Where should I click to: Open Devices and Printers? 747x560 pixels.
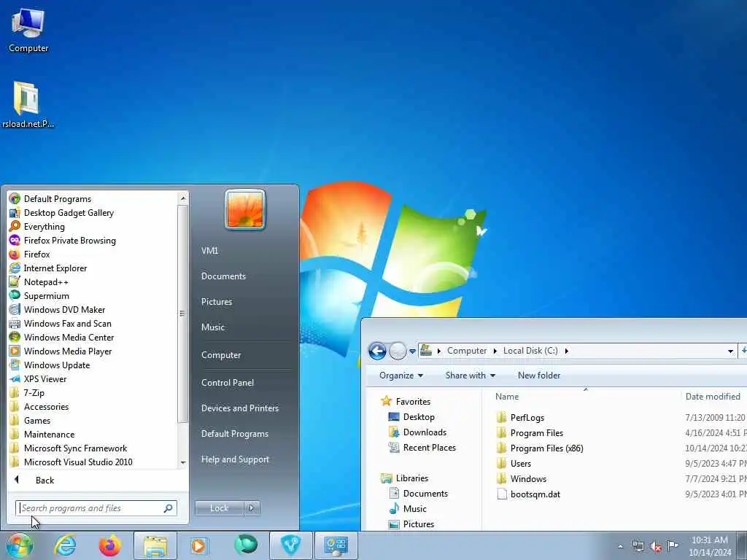239,408
